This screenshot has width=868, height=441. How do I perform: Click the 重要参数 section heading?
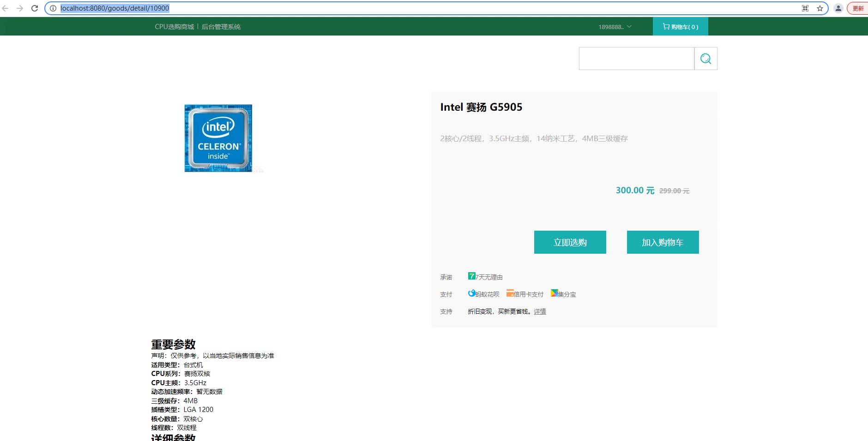pos(173,344)
